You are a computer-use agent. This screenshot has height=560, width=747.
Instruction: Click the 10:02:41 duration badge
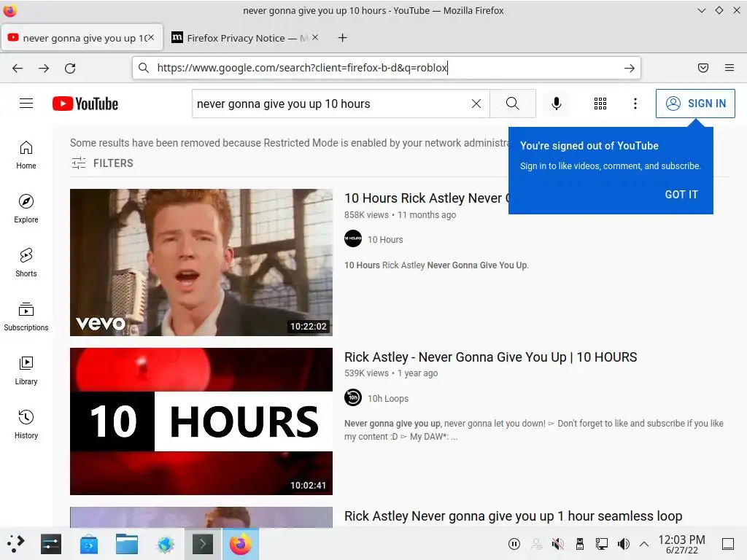pos(309,485)
